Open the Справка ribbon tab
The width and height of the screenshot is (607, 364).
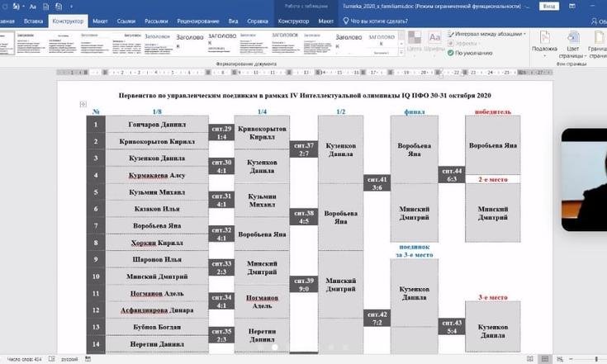pos(258,21)
